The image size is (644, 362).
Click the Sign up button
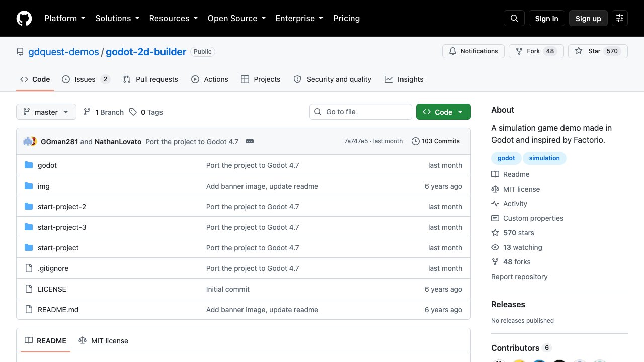(588, 18)
